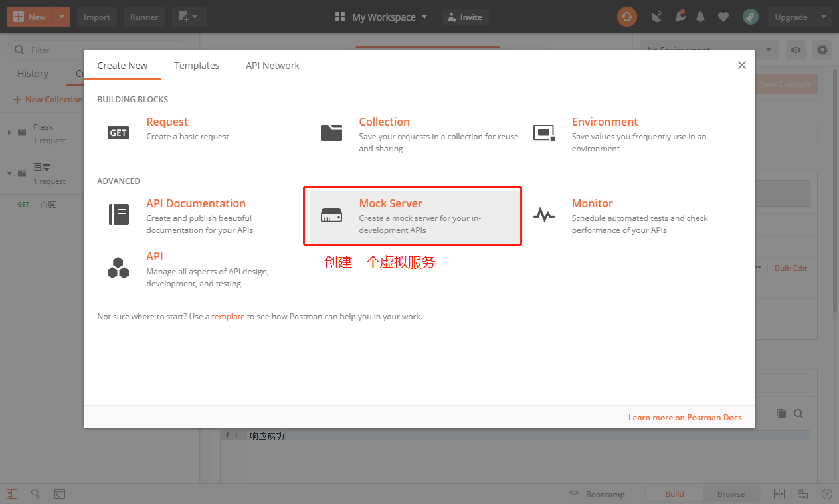Open workspace settings via the gear icon
Image resolution: width=839 pixels, height=504 pixels.
[x=822, y=49]
